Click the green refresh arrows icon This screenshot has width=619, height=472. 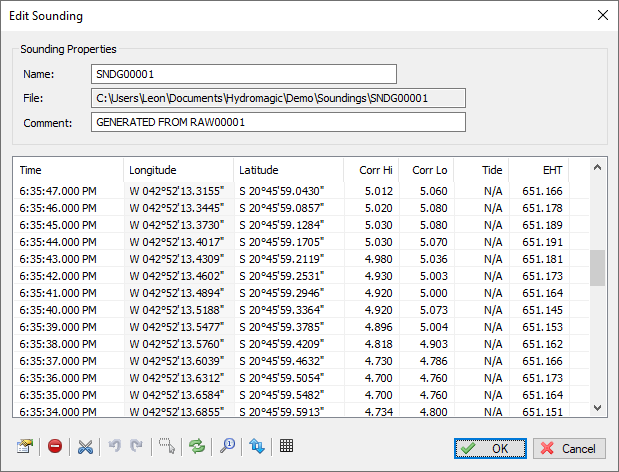(x=197, y=447)
